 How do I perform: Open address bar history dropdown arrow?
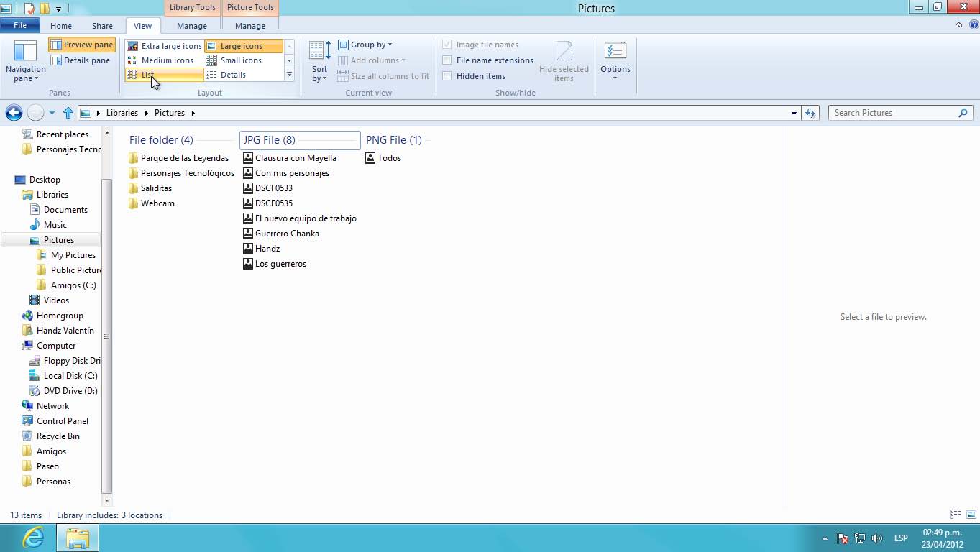coord(794,113)
